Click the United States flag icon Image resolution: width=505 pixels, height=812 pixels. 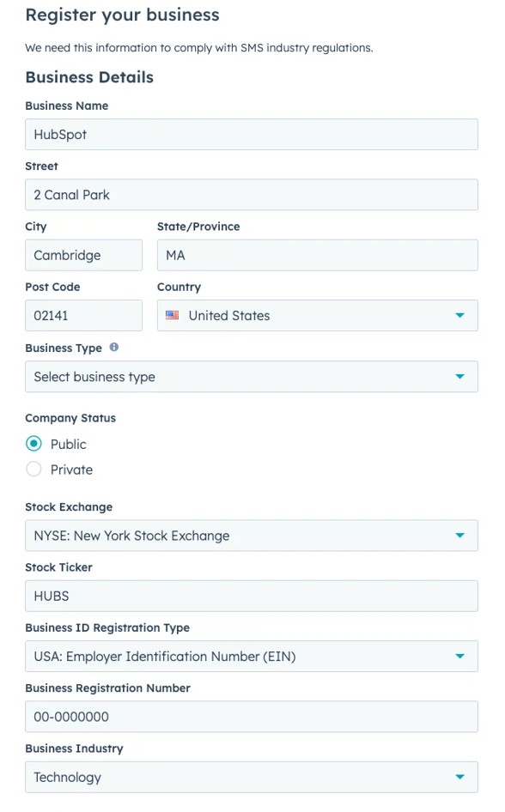point(172,315)
